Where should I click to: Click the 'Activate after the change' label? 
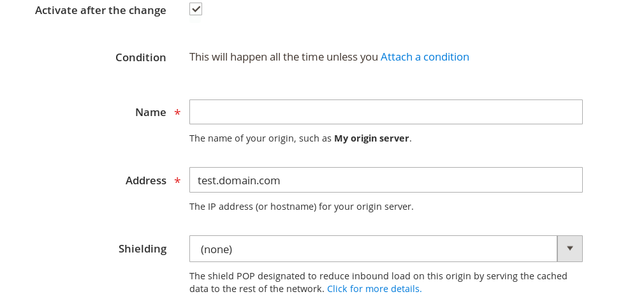pos(100,10)
